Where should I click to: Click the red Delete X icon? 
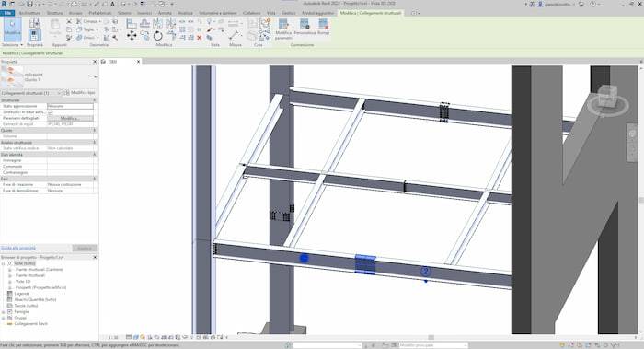point(200,38)
